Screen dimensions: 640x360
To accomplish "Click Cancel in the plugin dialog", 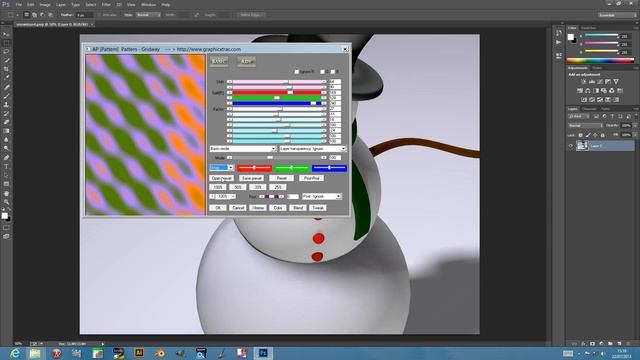I will click(x=238, y=208).
